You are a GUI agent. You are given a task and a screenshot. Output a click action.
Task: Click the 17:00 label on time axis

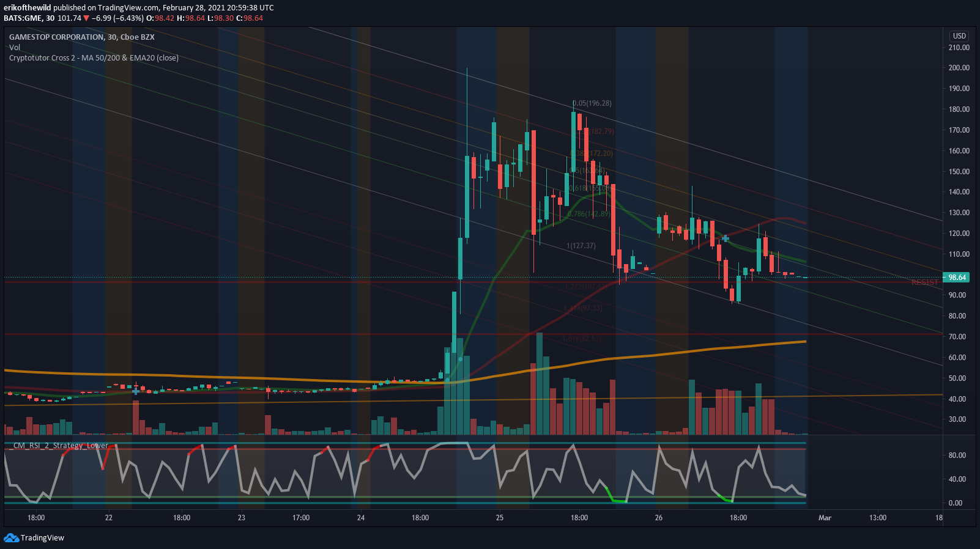(x=301, y=518)
